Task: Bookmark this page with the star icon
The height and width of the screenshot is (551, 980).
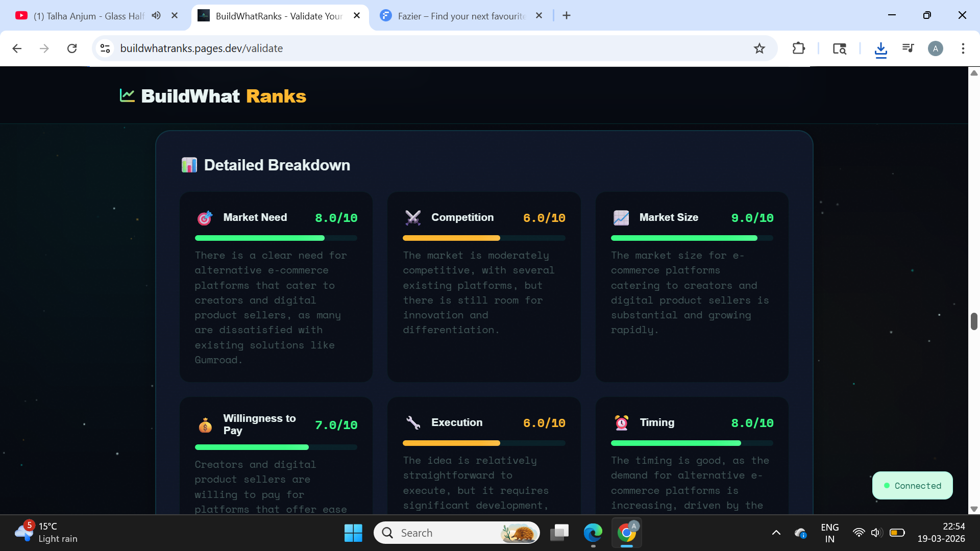Action: tap(759, 48)
